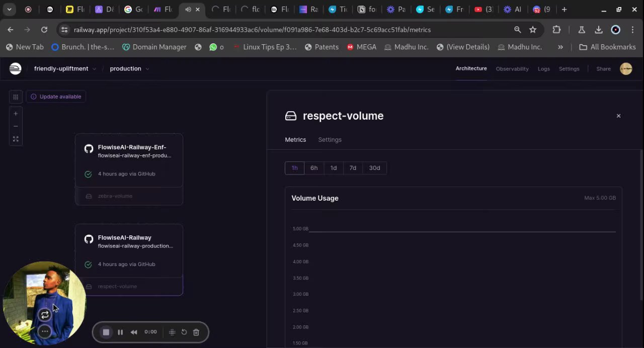Open the friendly-upliftment project dropdown

[x=65, y=68]
